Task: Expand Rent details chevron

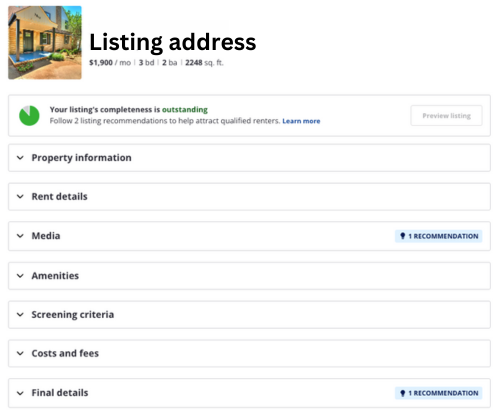Action: (20, 197)
